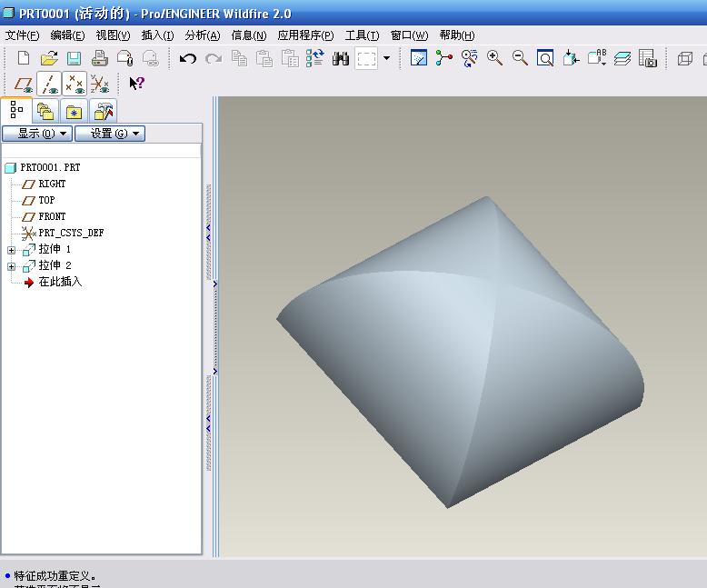Image resolution: width=707 pixels, height=588 pixels.
Task: Switch to the Connections tab
Action: (x=104, y=112)
